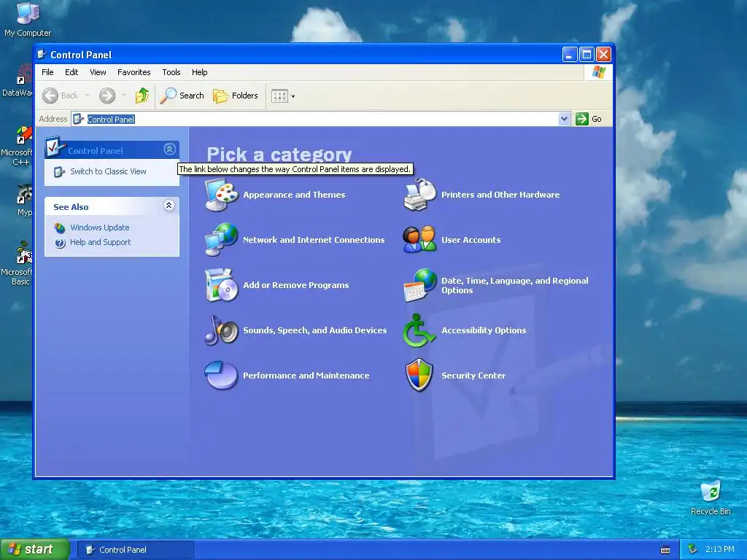The image size is (747, 560).
Task: Click the keyboard icon in the taskbar
Action: click(x=665, y=550)
